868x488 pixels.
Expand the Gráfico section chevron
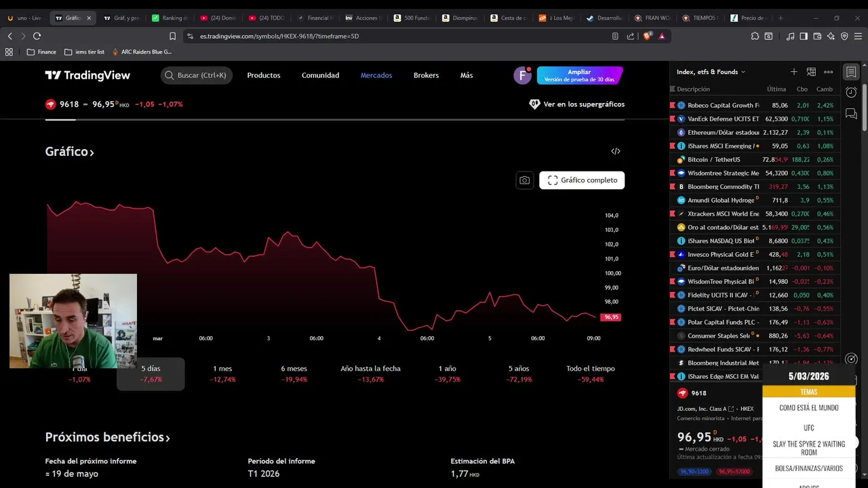point(92,152)
